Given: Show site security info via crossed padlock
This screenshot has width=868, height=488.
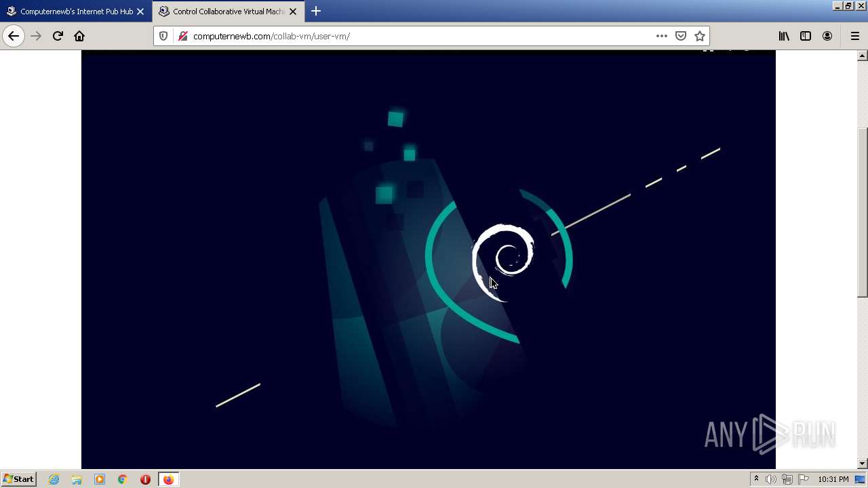Looking at the screenshot, I should tap(182, 36).
